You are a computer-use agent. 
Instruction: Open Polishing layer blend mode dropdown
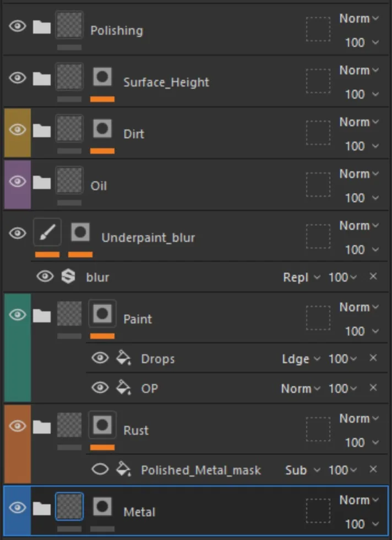point(359,18)
